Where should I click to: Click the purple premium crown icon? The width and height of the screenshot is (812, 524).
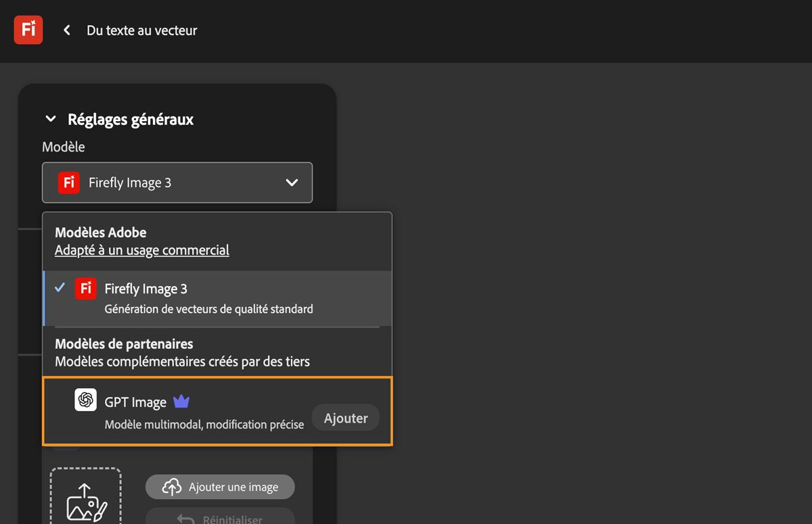[x=181, y=402]
